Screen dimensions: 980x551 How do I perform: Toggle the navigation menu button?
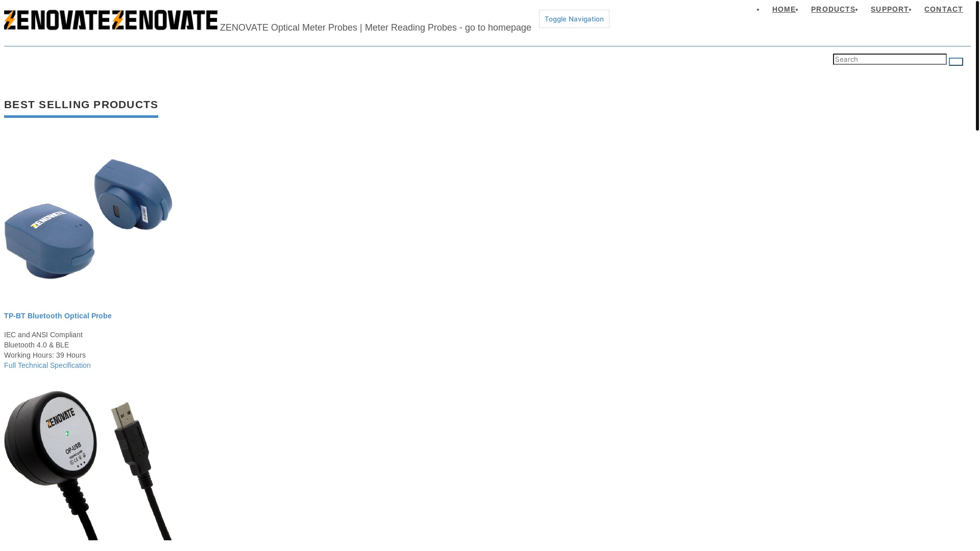tap(574, 19)
